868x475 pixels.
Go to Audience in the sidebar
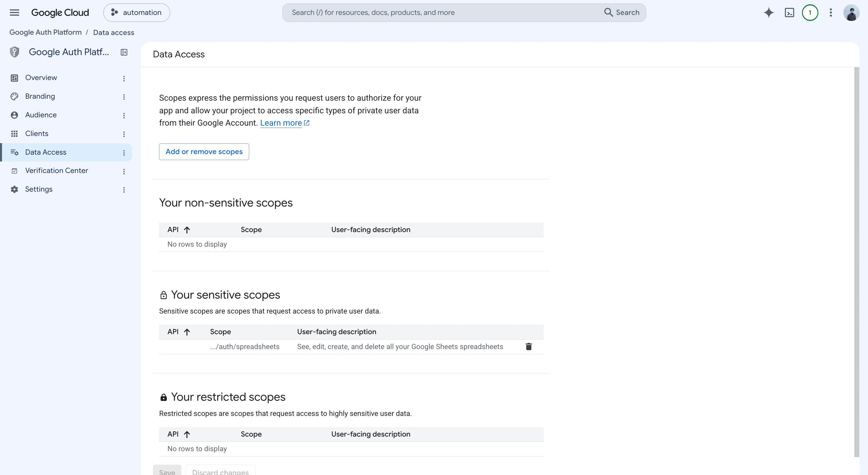point(41,115)
